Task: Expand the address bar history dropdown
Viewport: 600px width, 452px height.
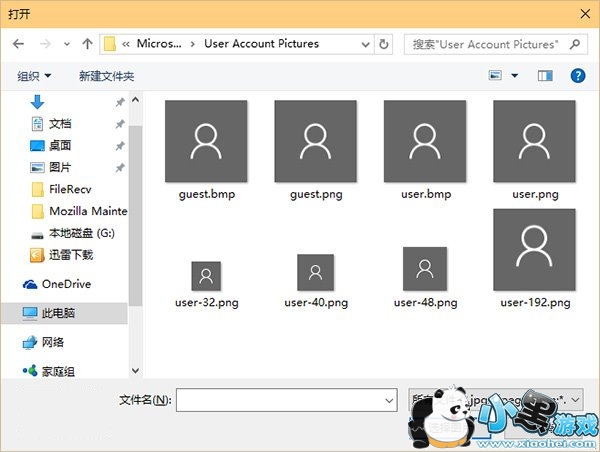Action: pos(365,44)
